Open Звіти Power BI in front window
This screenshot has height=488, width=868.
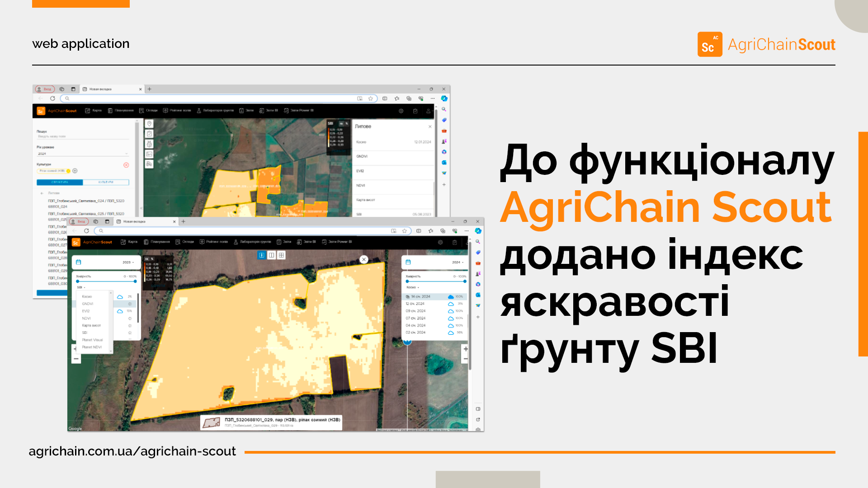[337, 242]
